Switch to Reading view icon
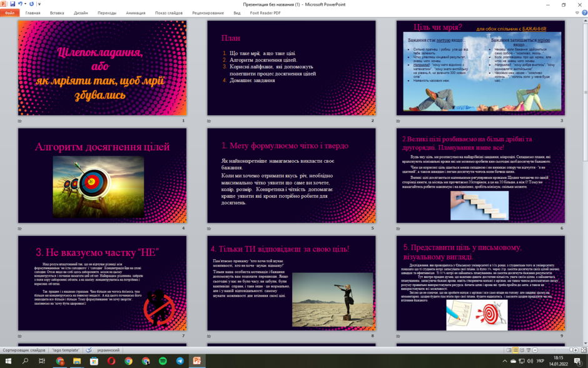This screenshot has width=588, height=368. [x=522, y=350]
